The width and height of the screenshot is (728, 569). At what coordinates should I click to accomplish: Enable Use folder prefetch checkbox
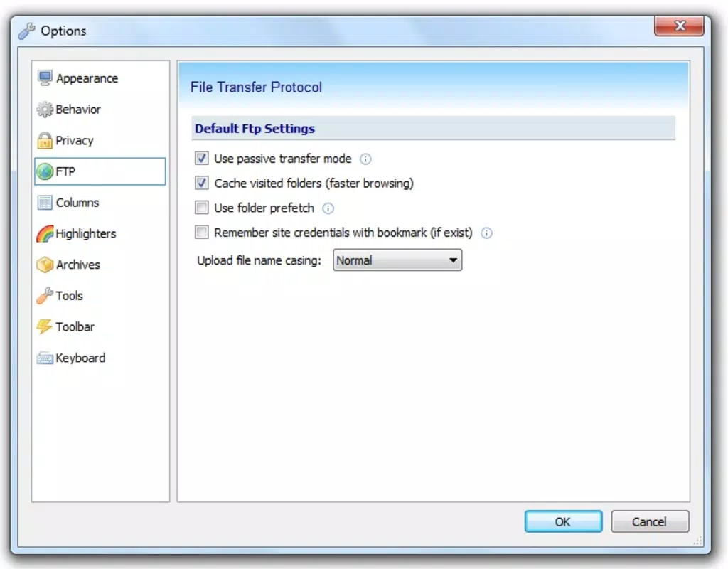[x=201, y=207]
